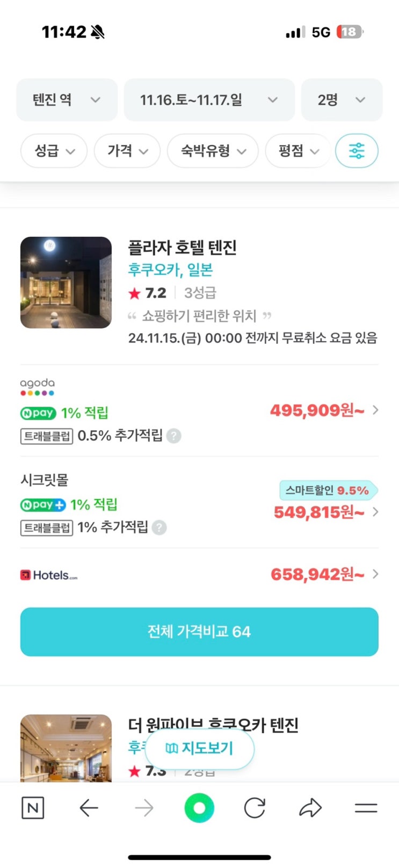Reload the page with refresh icon
Image resolution: width=399 pixels, height=868 pixels.
(x=255, y=808)
